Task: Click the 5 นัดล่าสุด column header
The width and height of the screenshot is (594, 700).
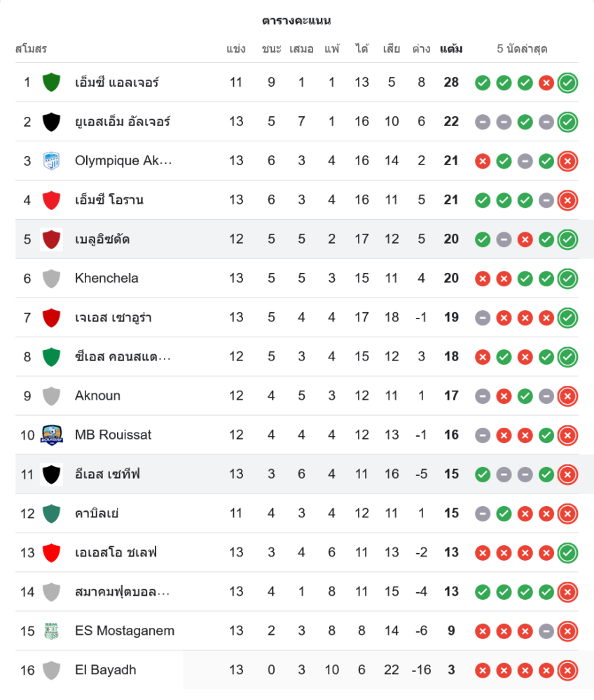Action: click(522, 49)
